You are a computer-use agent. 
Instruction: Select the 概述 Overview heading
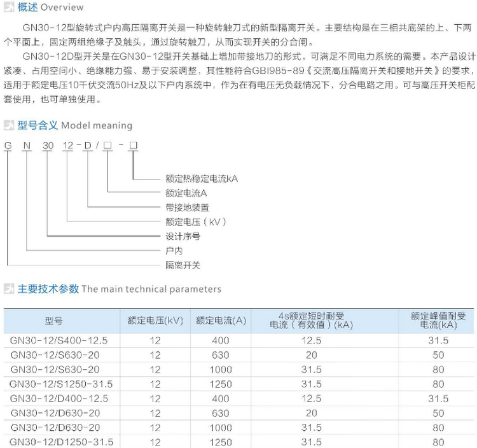click(50, 7)
